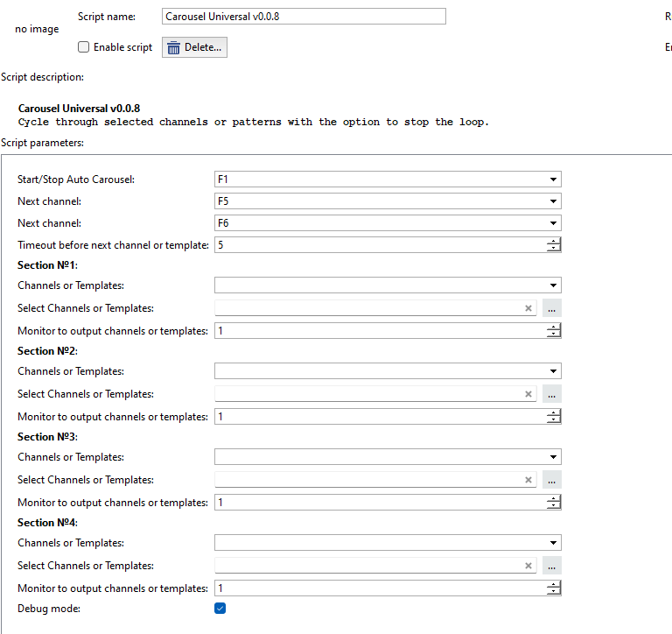Browse channels for Section №2 via ellipsis

551,394
